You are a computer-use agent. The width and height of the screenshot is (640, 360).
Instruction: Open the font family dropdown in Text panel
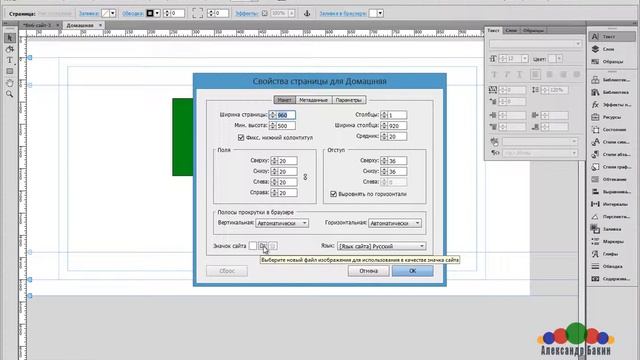point(536,44)
